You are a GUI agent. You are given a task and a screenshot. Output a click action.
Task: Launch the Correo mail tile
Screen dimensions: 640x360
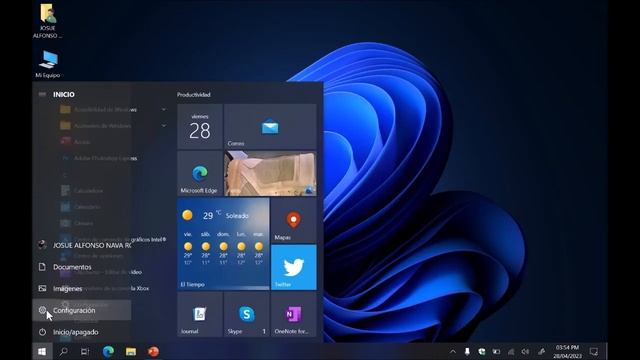coord(270,127)
